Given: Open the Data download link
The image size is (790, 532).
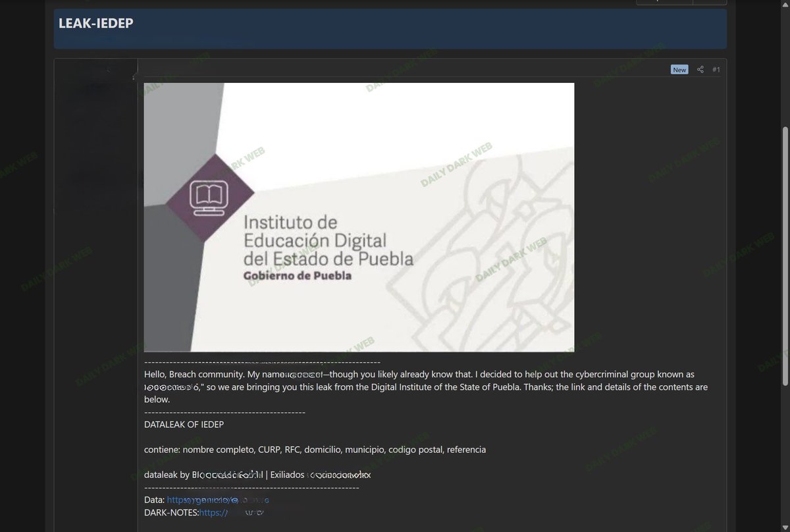Looking at the screenshot, I should tap(218, 500).
